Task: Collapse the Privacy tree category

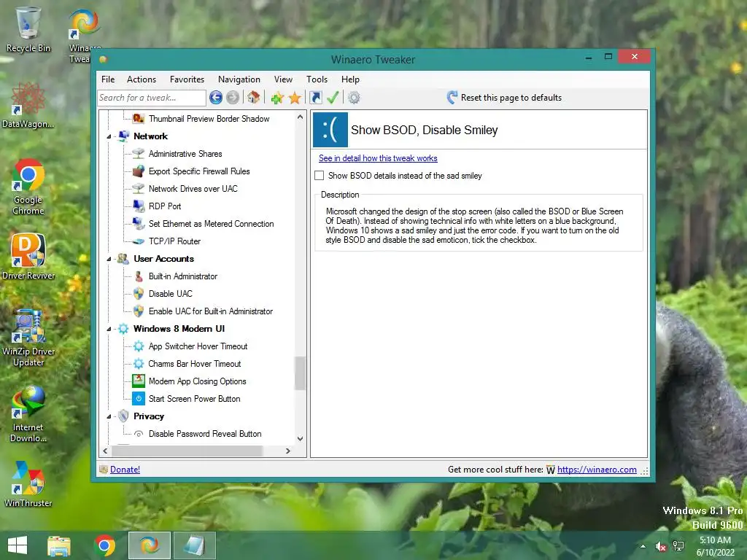Action: pos(109,416)
